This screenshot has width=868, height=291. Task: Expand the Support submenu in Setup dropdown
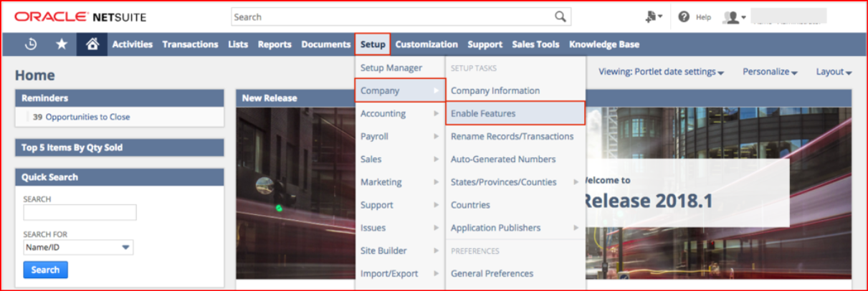click(400, 205)
